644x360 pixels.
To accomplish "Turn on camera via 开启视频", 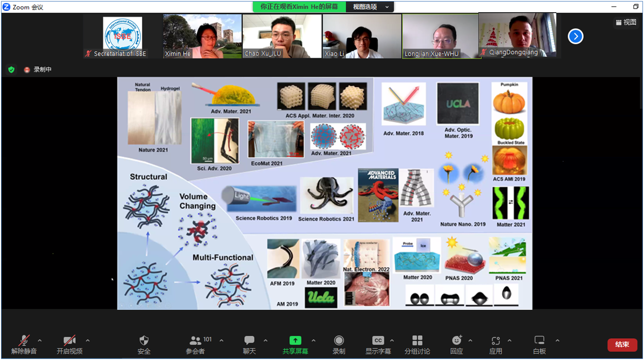I will (x=69, y=340).
